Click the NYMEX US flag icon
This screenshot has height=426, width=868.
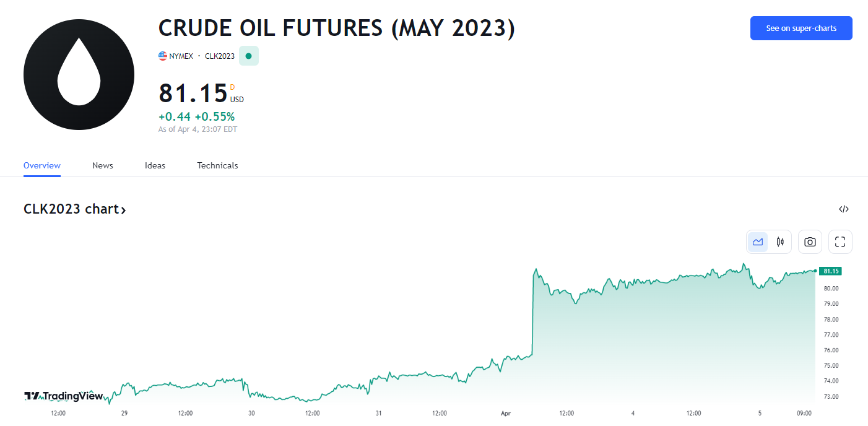163,56
